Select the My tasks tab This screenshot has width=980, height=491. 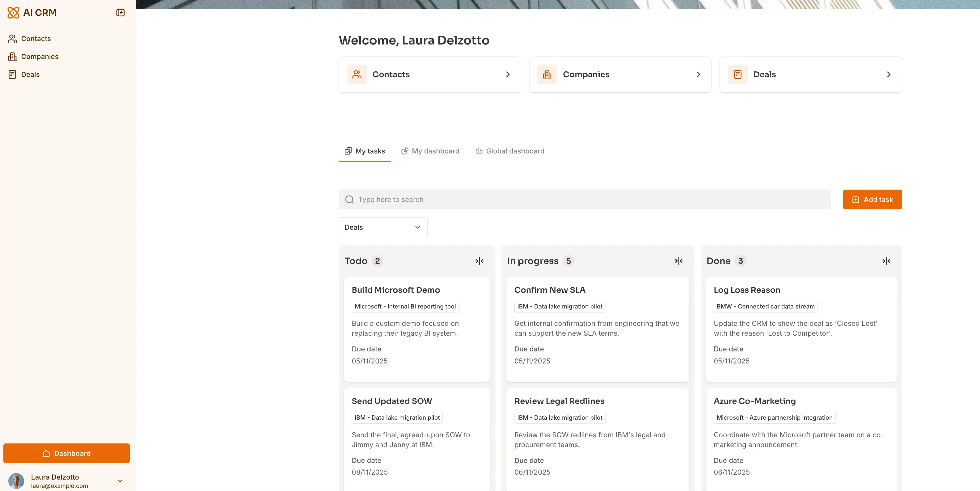pos(365,151)
